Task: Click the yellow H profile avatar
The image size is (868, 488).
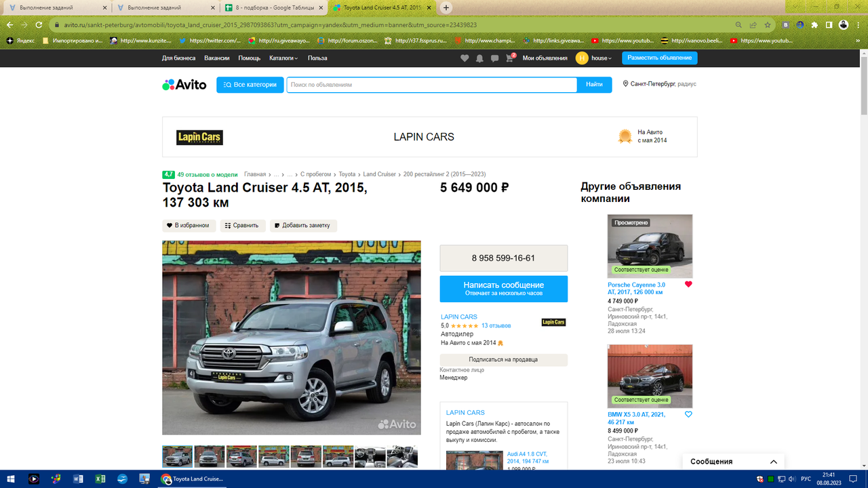Action: click(x=582, y=58)
